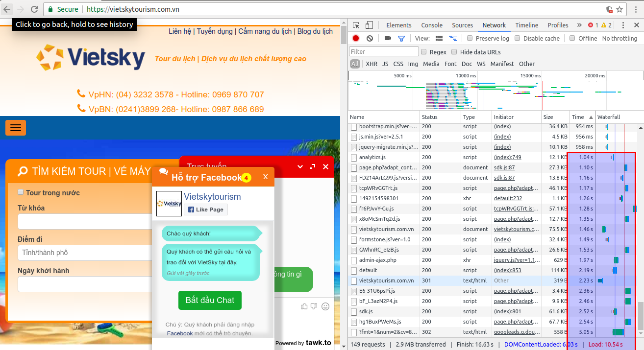
Task: Sort requests by Time column
Action: (582, 117)
